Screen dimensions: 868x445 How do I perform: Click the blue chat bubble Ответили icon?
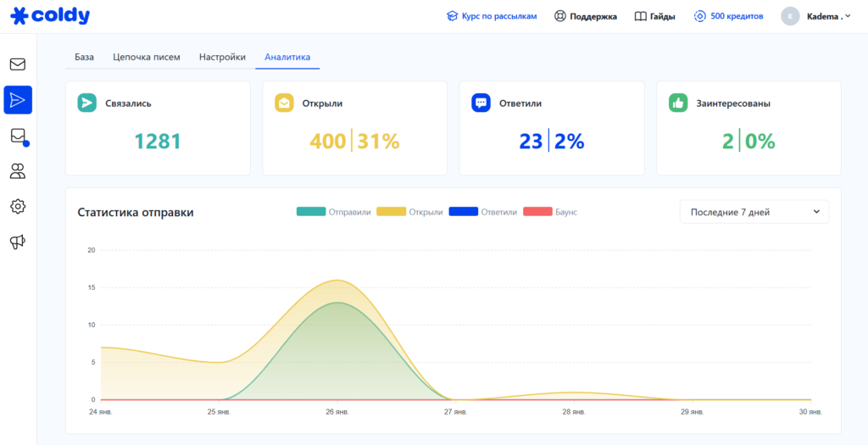481,103
